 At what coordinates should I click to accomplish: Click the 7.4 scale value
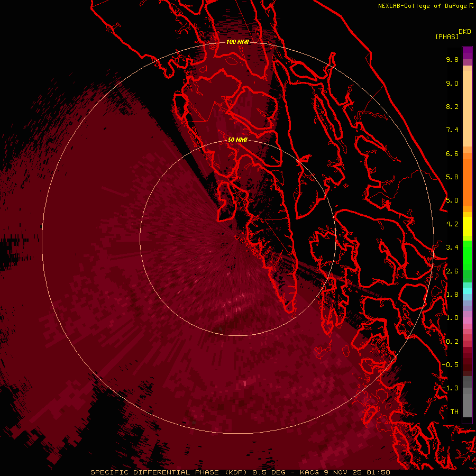click(x=452, y=130)
